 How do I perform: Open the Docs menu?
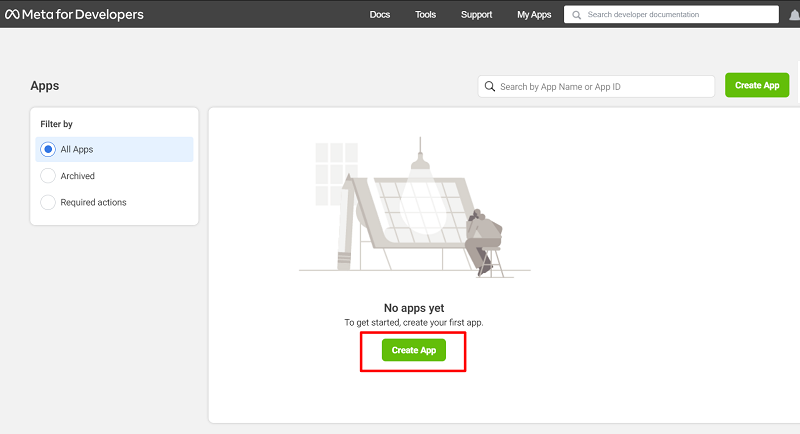point(380,15)
